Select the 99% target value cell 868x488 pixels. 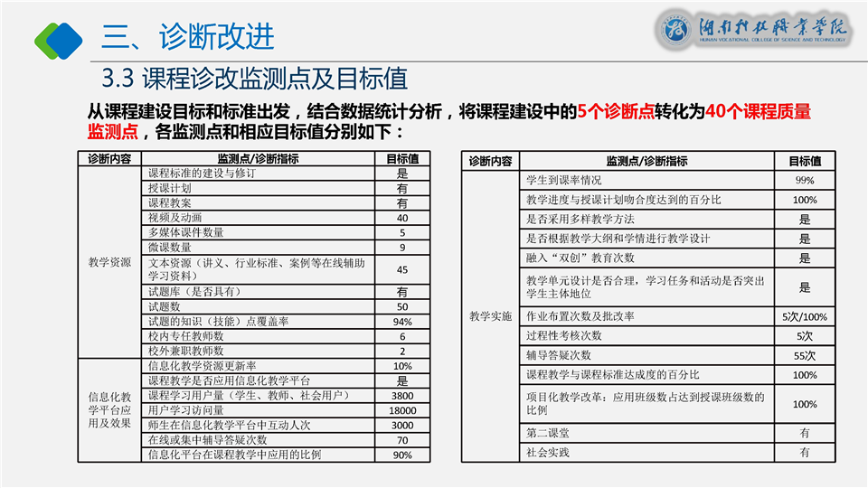click(x=804, y=180)
